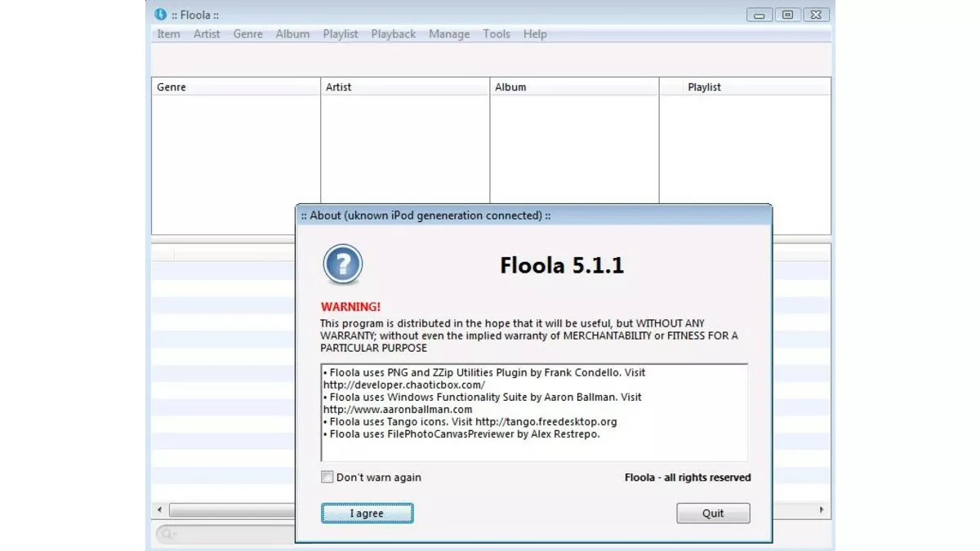Open the Album menu
Image resolution: width=980 pixels, height=551 pixels.
pyautogui.click(x=292, y=33)
